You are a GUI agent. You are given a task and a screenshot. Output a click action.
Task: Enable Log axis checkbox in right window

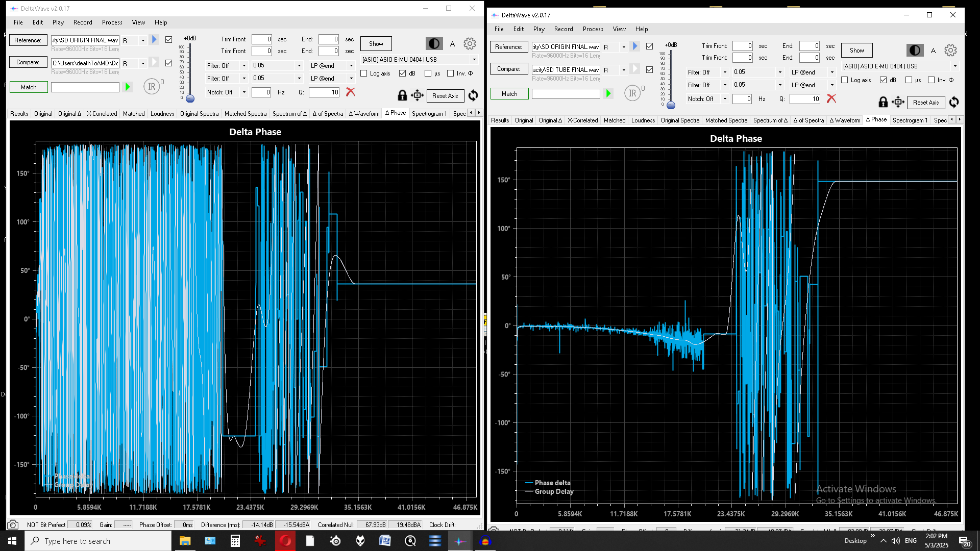pos(845,80)
